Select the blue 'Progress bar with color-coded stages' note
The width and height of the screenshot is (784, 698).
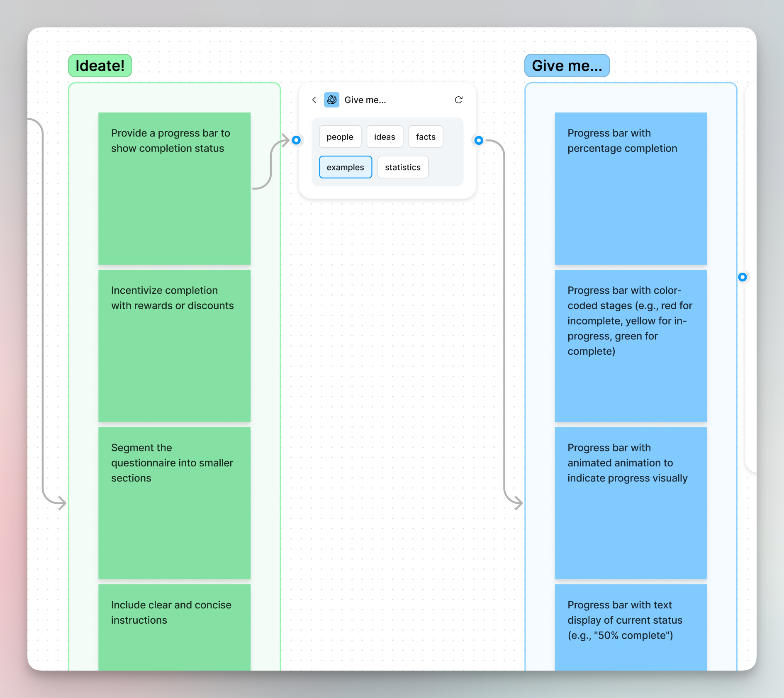click(631, 345)
